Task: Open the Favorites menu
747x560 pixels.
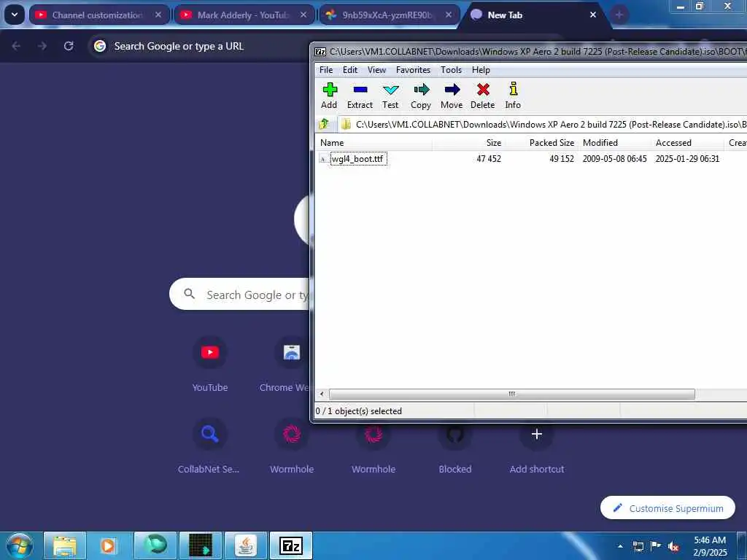Action: [413, 70]
